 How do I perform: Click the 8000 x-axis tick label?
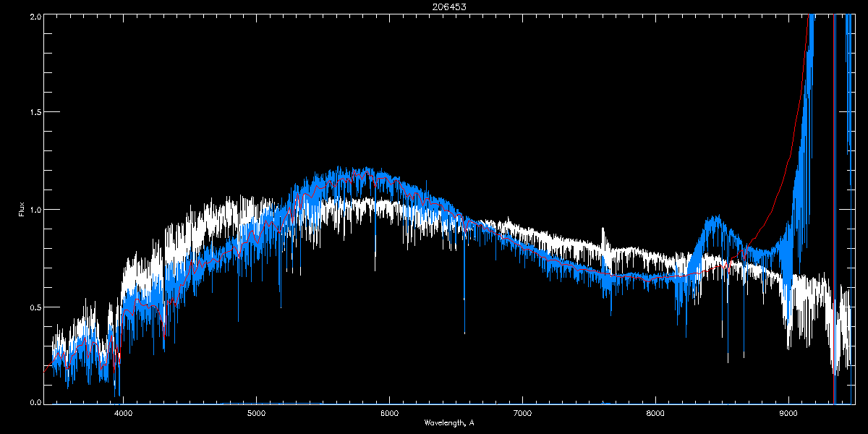[x=655, y=414]
